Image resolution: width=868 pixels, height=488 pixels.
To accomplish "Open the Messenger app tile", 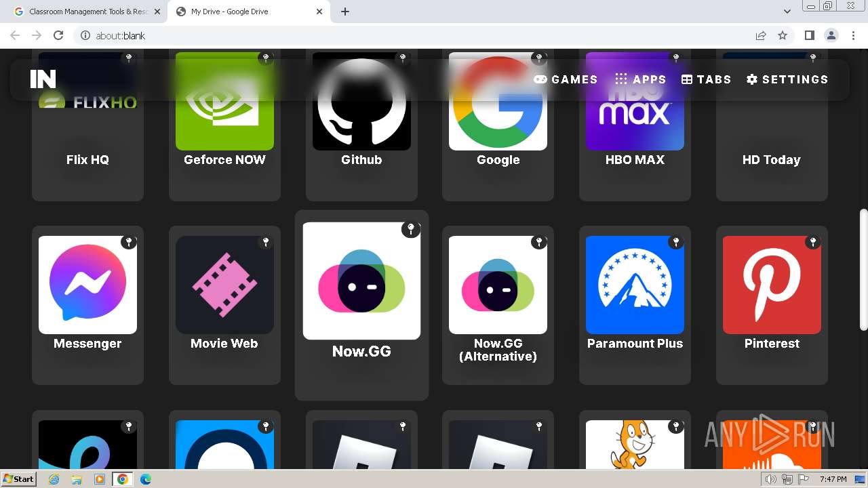I will pos(87,305).
